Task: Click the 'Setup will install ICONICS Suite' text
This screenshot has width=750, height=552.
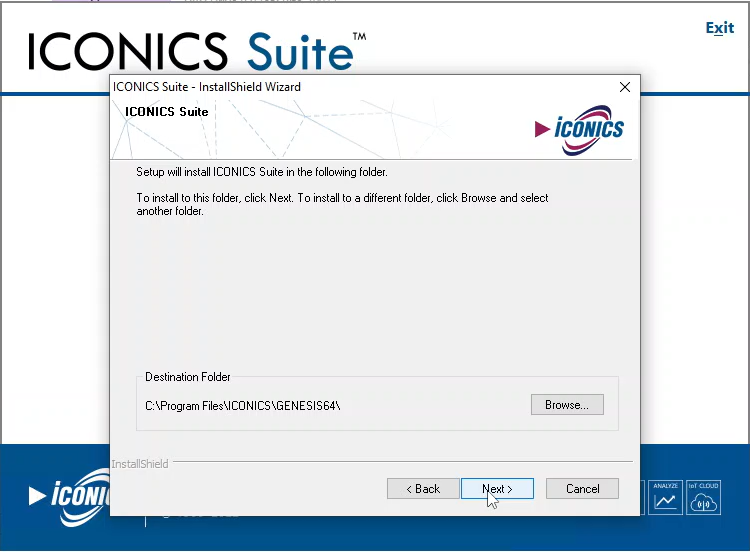Action: 262,172
